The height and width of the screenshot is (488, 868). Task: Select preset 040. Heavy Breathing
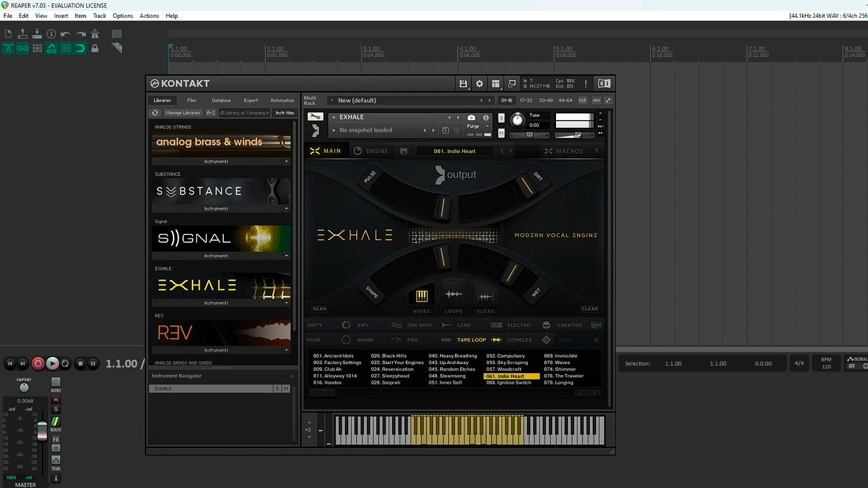(x=452, y=356)
